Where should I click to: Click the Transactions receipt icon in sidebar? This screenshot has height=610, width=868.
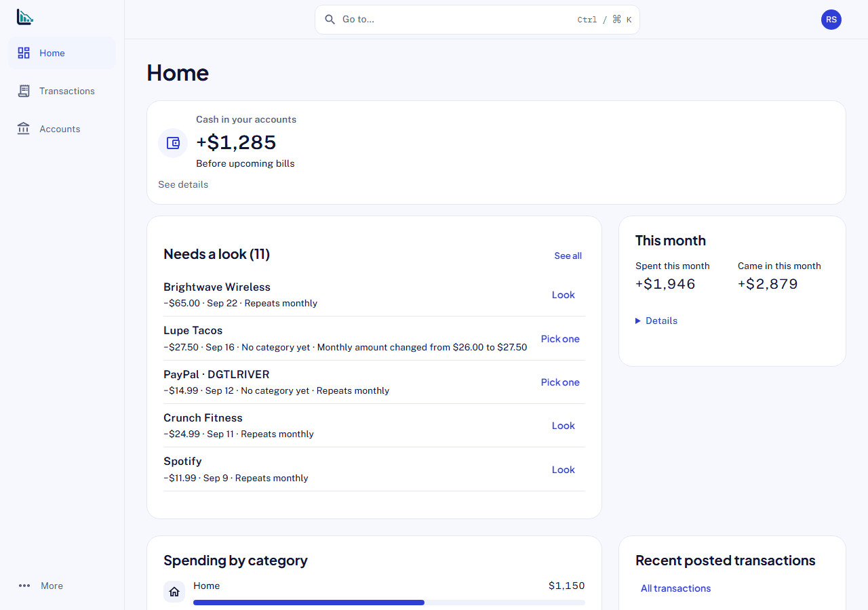point(24,91)
